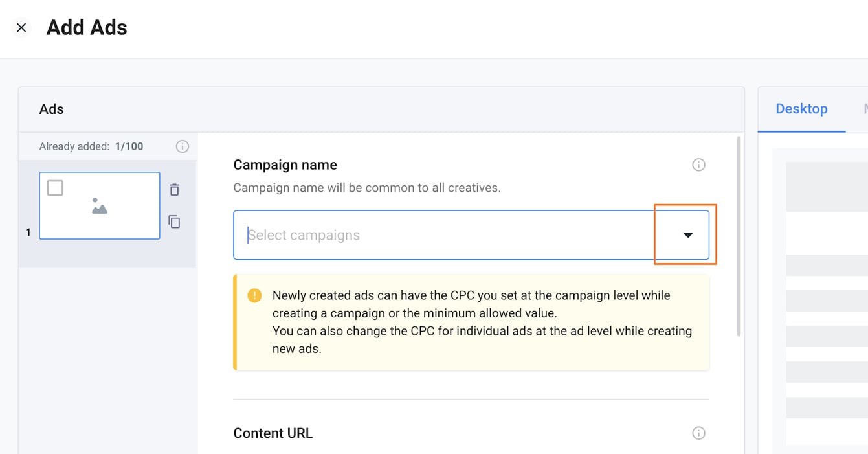Open the Content URL info icon
Viewport: 868px width, 454px height.
(x=698, y=433)
